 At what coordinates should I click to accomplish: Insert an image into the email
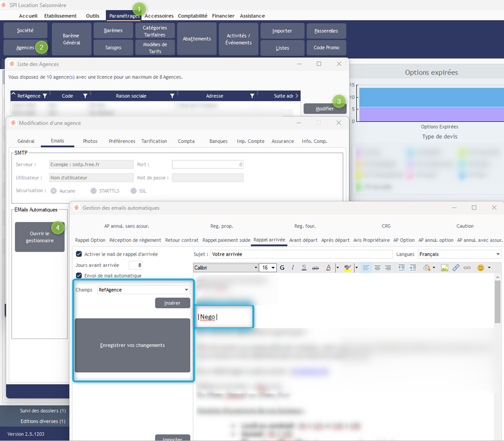click(444, 267)
